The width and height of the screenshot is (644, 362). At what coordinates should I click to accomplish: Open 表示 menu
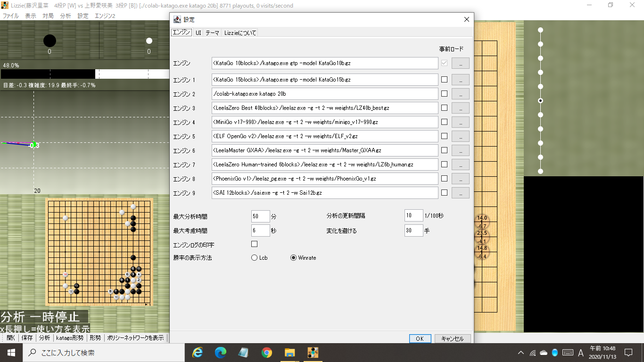point(31,16)
